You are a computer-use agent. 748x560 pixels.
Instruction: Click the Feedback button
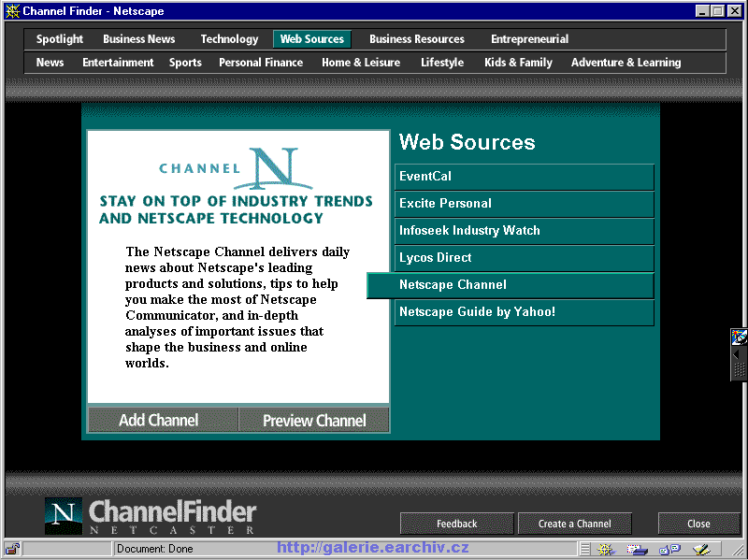456,524
